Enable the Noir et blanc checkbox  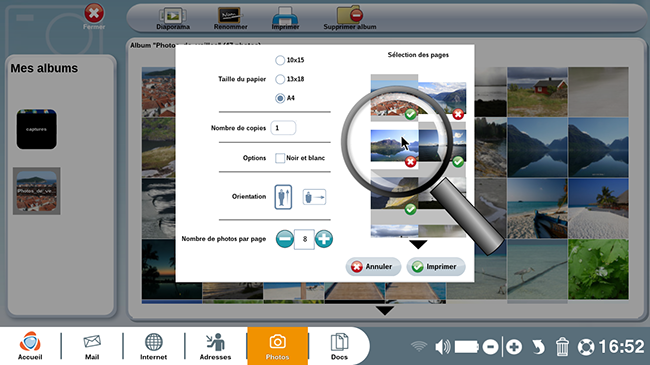coord(280,158)
